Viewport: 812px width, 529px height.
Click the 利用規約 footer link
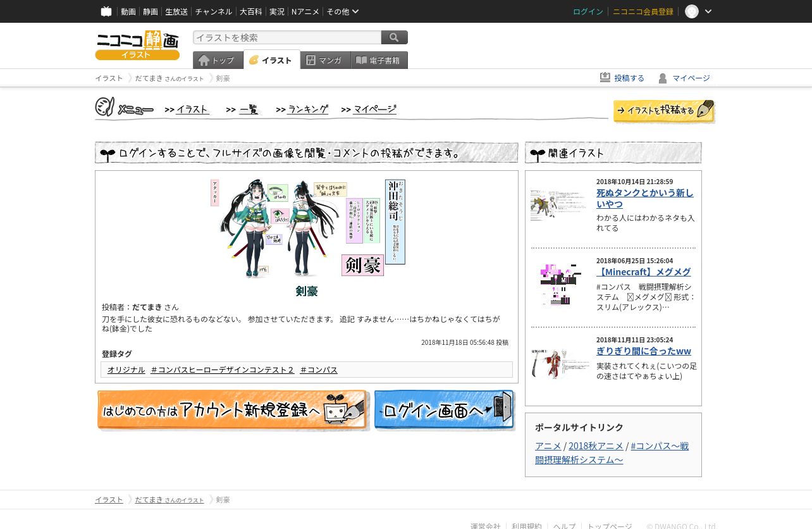527,526
